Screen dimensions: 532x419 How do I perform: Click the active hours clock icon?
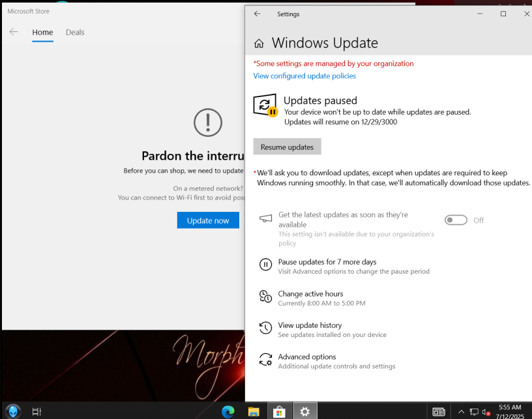coord(265,296)
